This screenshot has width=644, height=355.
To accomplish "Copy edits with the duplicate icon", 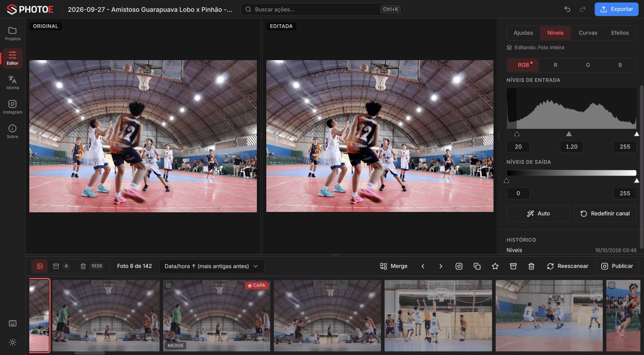I will tap(477, 266).
